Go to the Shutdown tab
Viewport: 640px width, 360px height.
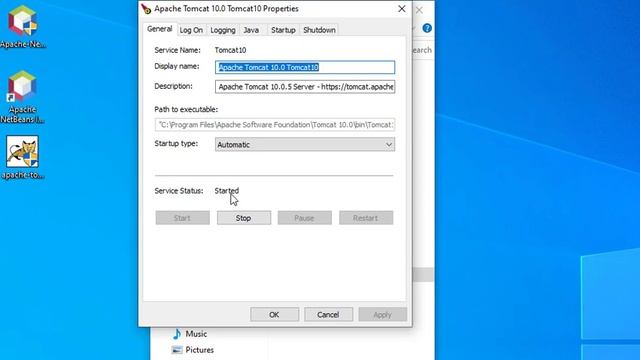(319, 30)
